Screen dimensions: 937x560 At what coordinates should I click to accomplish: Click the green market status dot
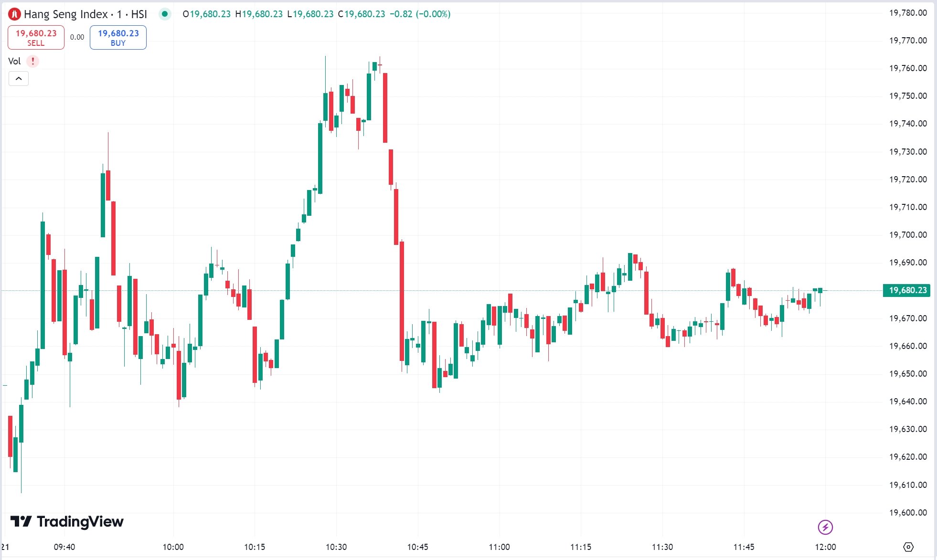point(165,14)
